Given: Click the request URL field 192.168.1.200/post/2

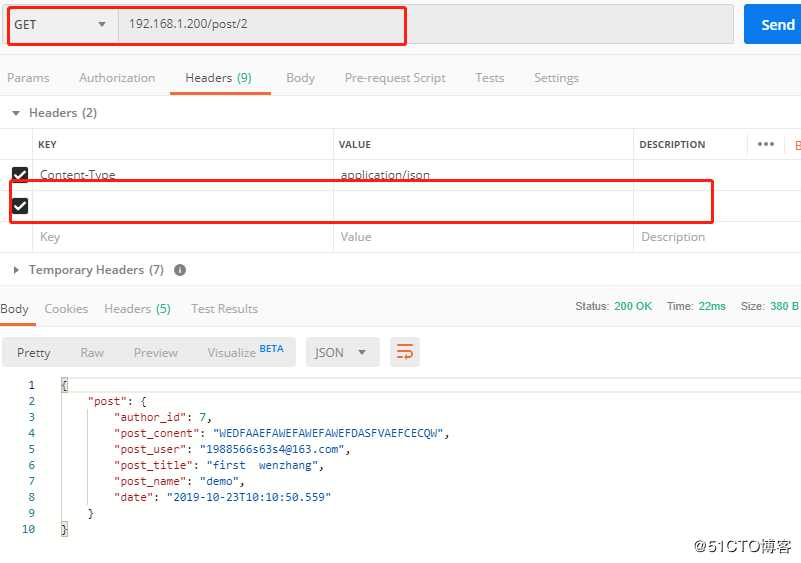Looking at the screenshot, I should (426, 24).
